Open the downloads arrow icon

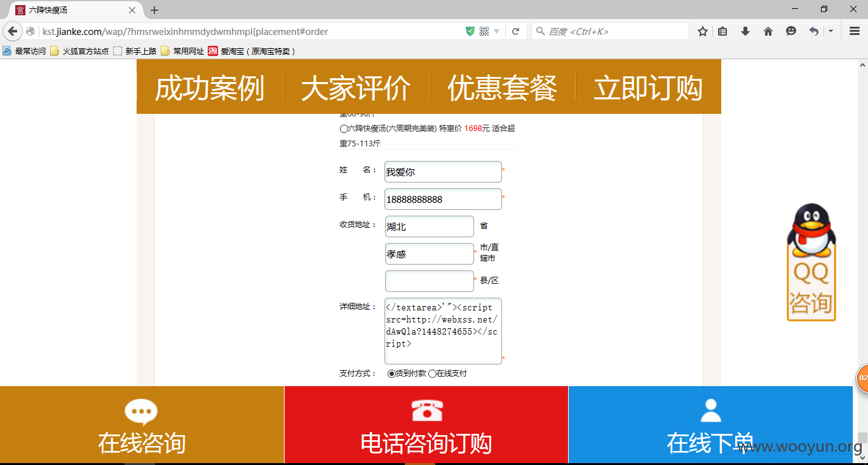point(746,31)
